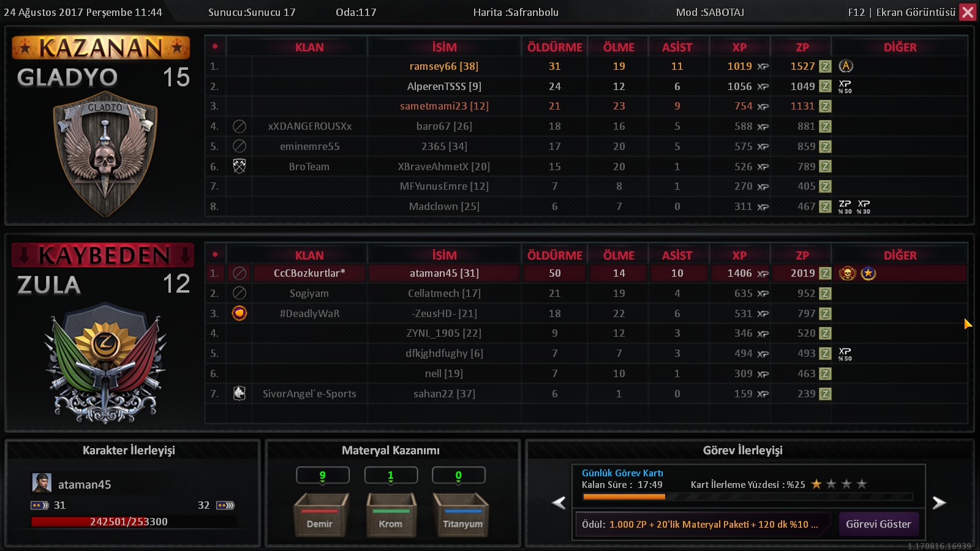The image size is (980, 551).
Task: Click the SivorAngel`e-Sports clan emblem icon
Action: click(x=239, y=393)
